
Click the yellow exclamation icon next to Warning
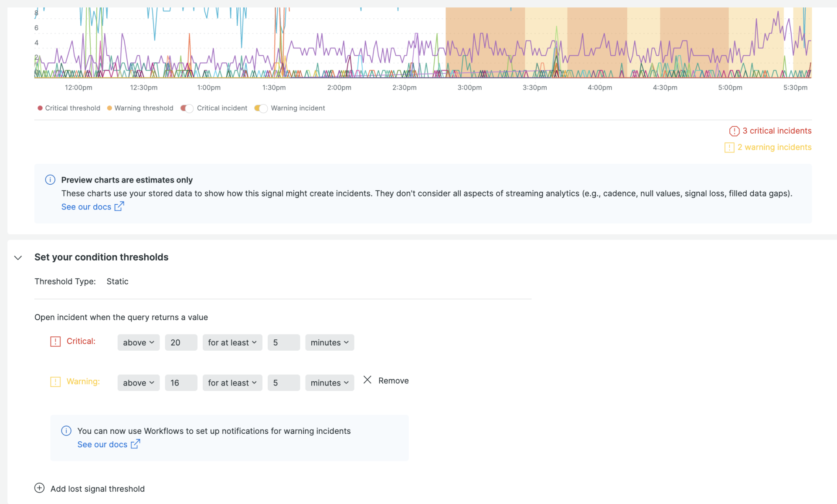click(55, 382)
